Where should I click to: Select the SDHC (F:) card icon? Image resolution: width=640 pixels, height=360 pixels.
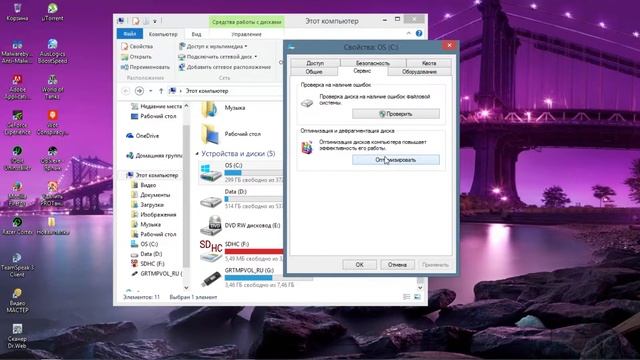tap(211, 251)
